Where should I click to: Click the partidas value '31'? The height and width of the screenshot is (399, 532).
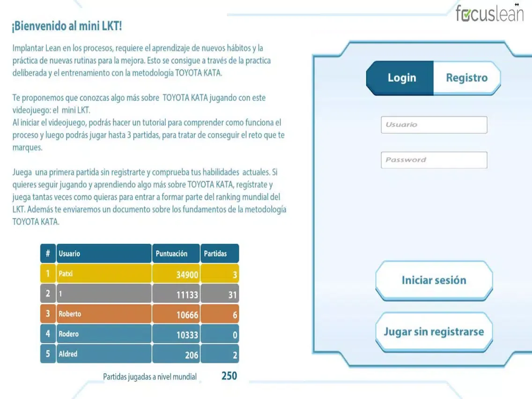(x=232, y=295)
